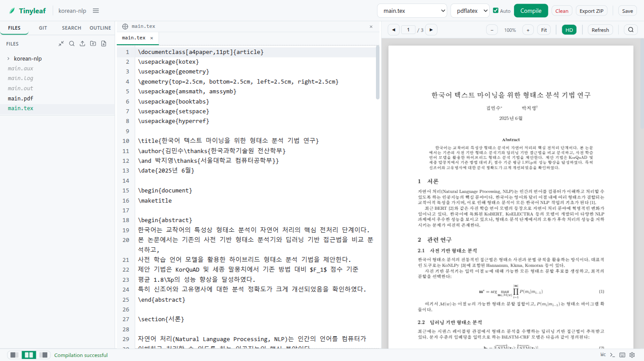Switch to the FILES tab

pos(14,28)
